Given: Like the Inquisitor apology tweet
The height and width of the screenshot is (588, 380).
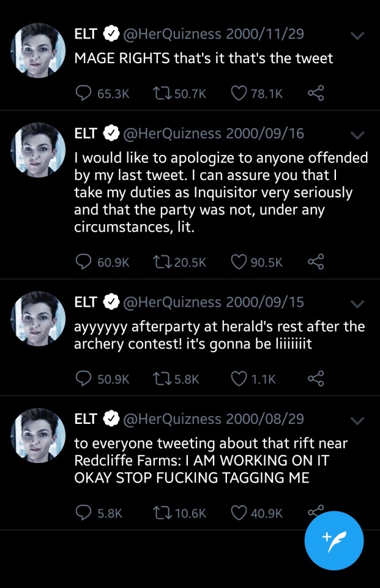Looking at the screenshot, I should point(239,262).
